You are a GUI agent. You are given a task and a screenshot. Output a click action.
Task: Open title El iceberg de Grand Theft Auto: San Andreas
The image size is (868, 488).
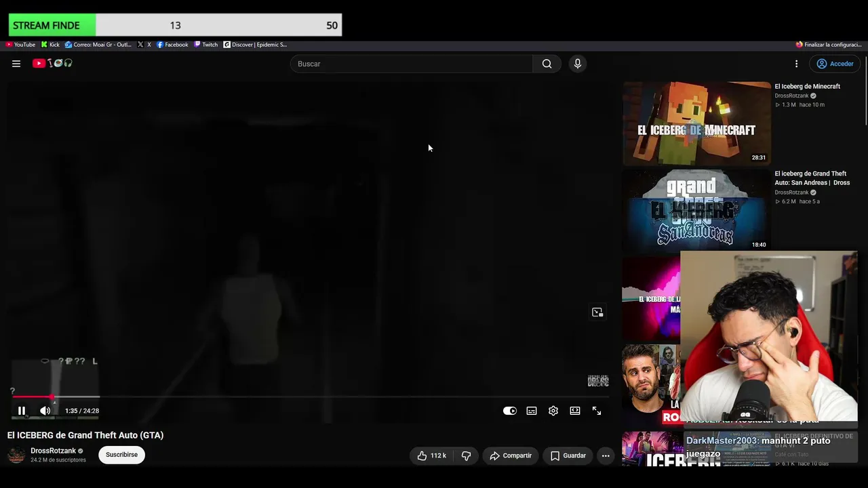[812, 178]
